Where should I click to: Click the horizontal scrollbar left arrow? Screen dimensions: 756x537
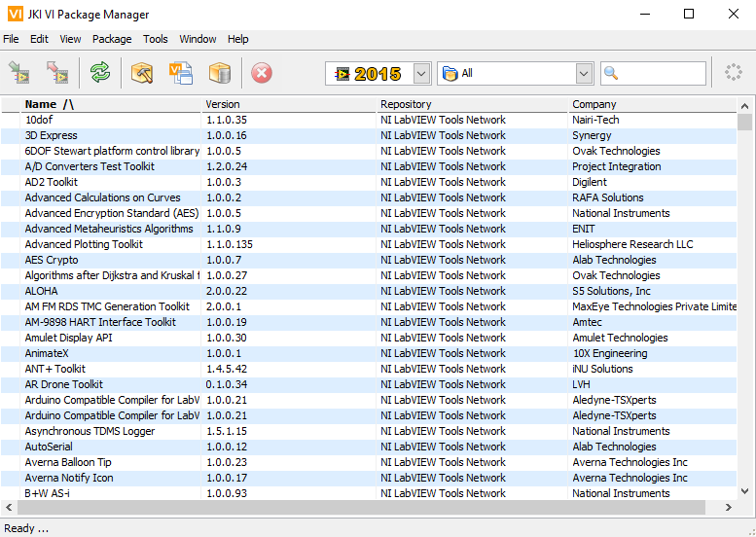pos(8,507)
